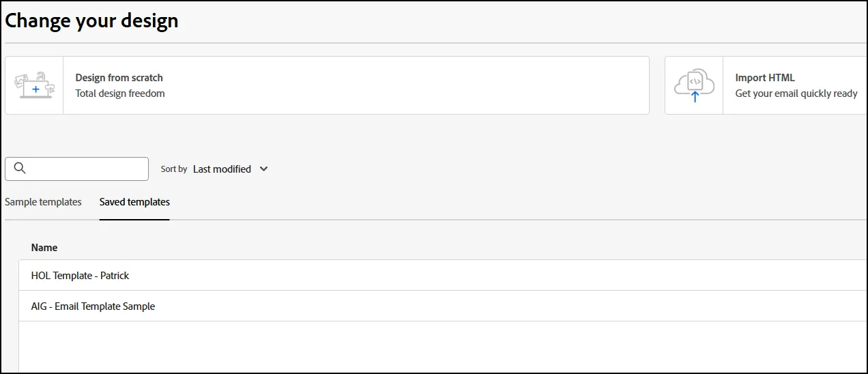Image resolution: width=868 pixels, height=374 pixels.
Task: Open the Last modified sort dropdown
Action: click(231, 169)
